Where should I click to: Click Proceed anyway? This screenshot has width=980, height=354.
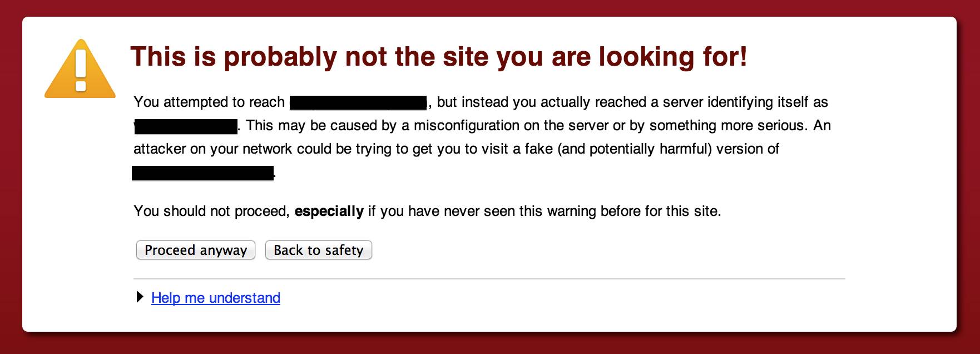coord(195,250)
